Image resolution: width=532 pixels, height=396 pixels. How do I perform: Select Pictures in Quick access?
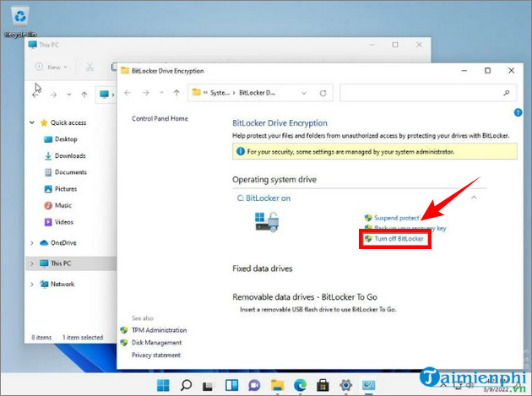pos(66,188)
